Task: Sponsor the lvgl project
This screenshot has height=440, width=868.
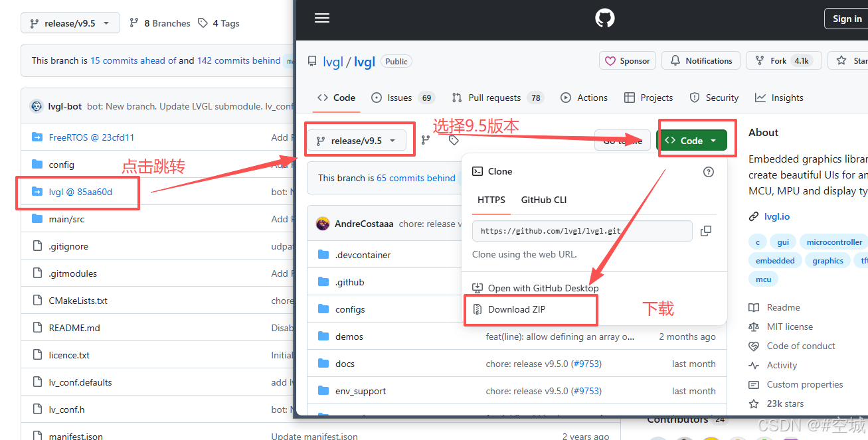Action: (628, 60)
